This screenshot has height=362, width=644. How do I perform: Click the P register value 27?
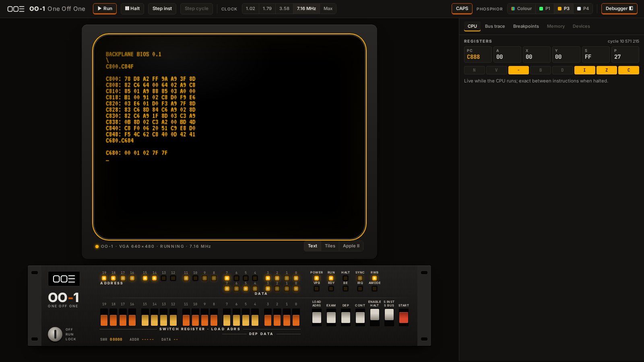tap(617, 57)
